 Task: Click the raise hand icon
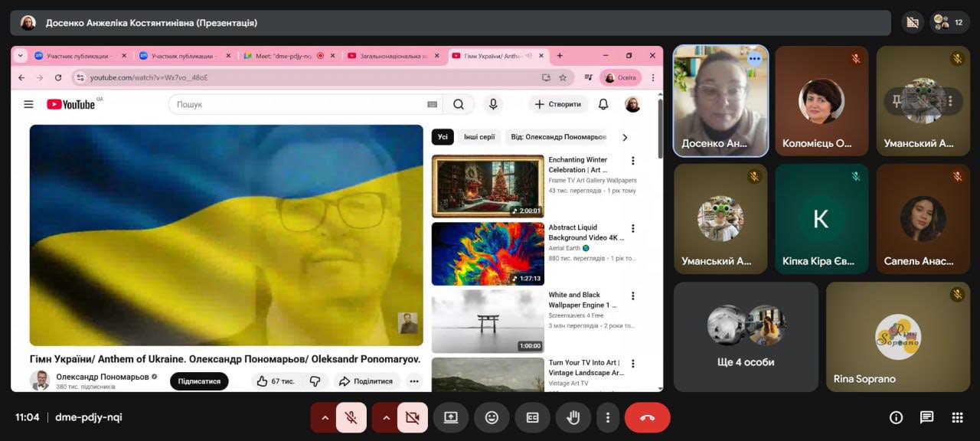click(573, 417)
